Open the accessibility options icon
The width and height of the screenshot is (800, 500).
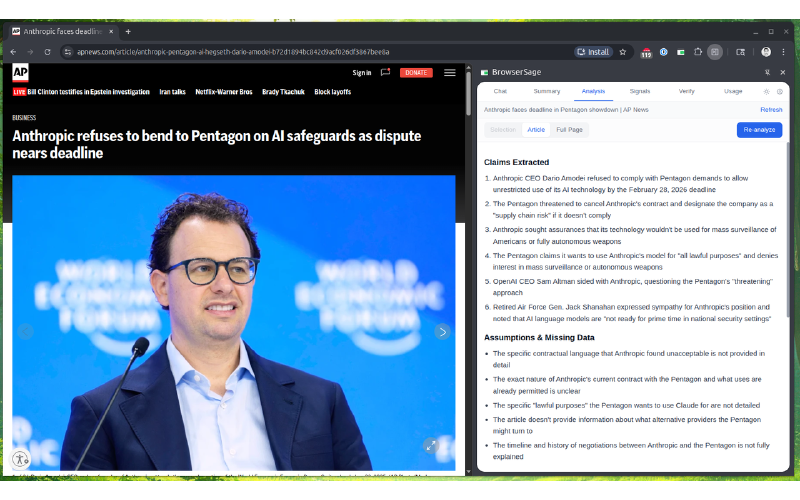[20, 459]
